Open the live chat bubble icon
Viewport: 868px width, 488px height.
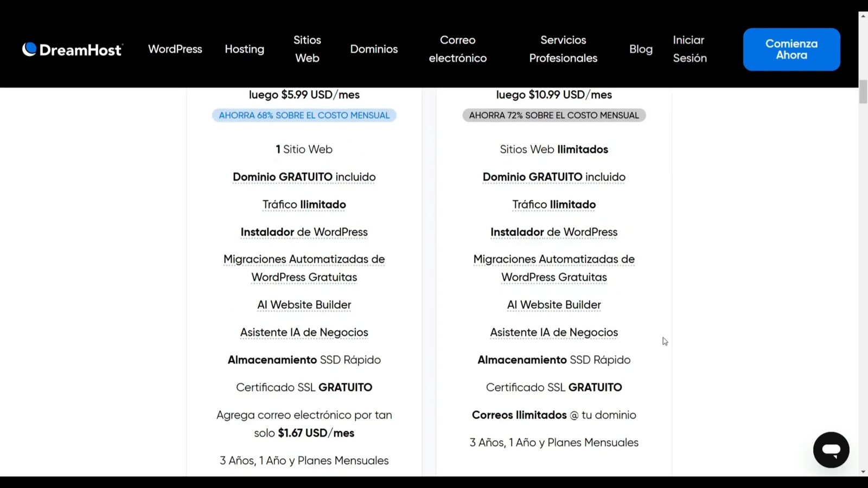point(831,450)
